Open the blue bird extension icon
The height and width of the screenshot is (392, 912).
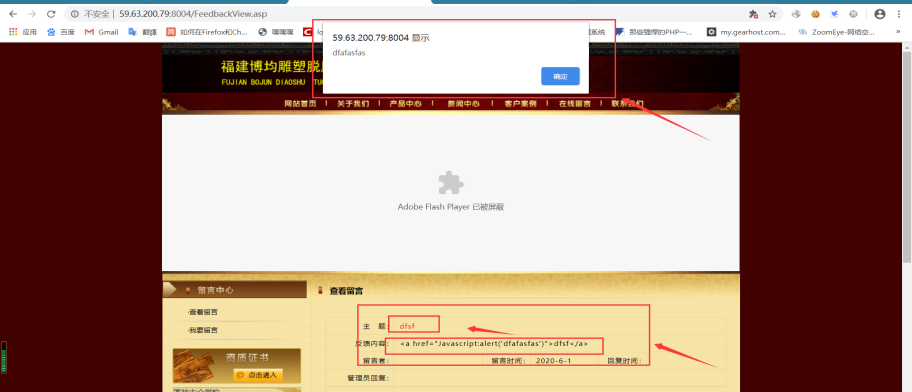click(834, 14)
